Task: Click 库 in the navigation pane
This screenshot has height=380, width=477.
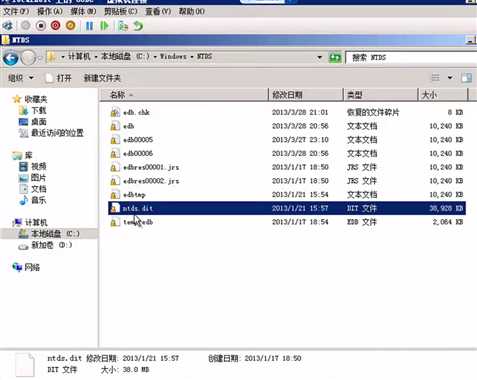Action: pyautogui.click(x=22, y=155)
